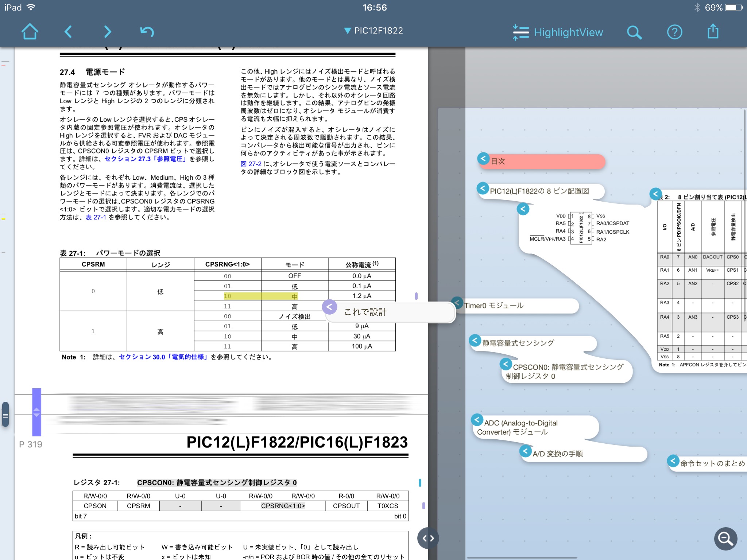Tap the Wi-Fi status icon

[31, 7]
